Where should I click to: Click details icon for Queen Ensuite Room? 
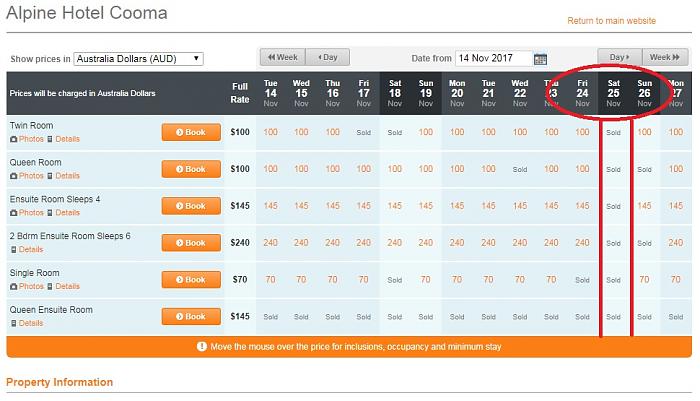pyautogui.click(x=13, y=323)
